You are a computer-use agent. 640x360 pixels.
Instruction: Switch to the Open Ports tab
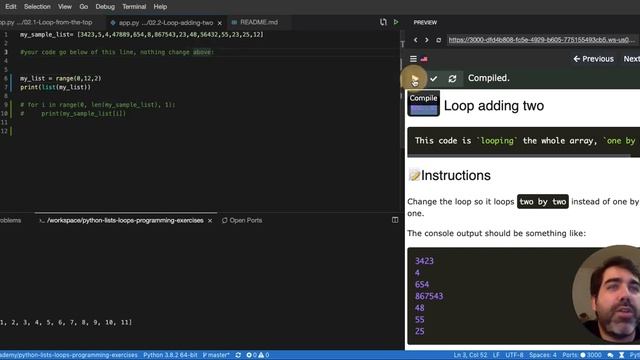coord(242,220)
